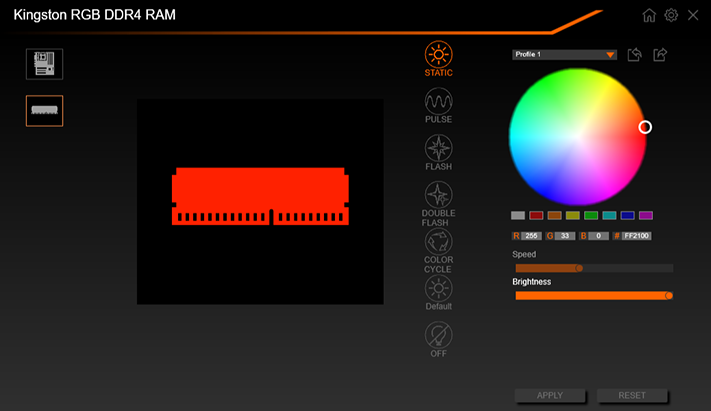Viewport: 711px width, 411px height.
Task: Open the motherboard device thumbnail
Action: (44, 64)
